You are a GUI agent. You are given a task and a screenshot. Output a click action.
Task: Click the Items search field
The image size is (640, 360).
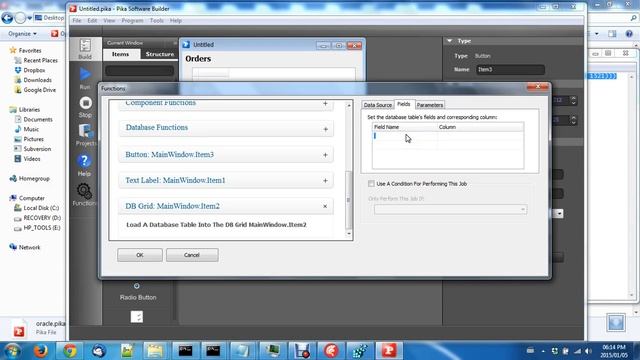140,71
